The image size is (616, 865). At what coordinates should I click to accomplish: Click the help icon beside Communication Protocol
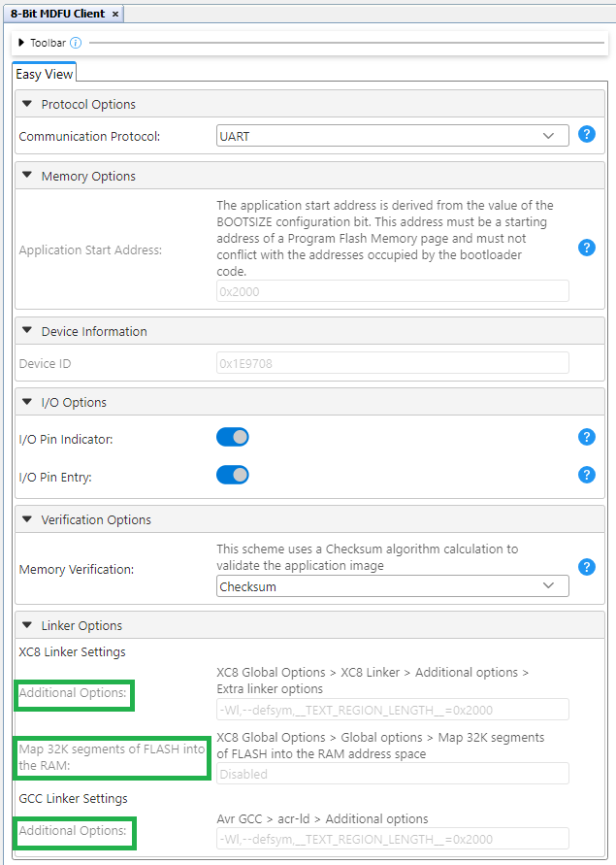coord(586,135)
